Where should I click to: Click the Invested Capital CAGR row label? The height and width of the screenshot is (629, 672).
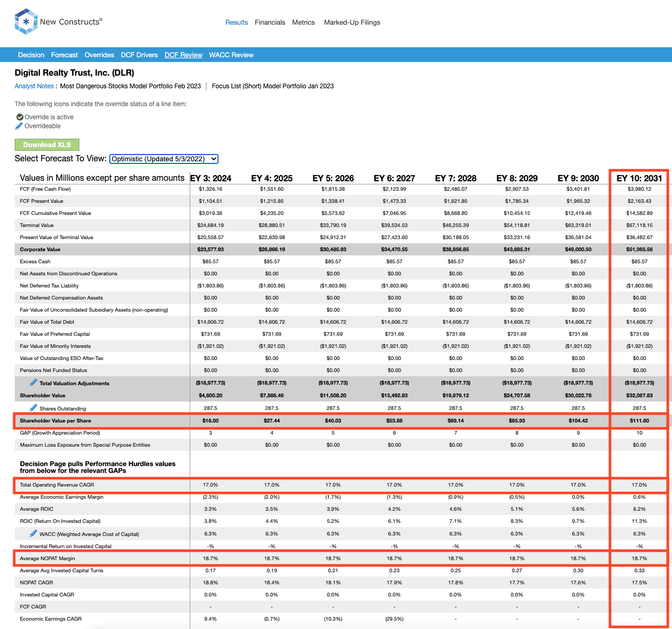[47, 595]
